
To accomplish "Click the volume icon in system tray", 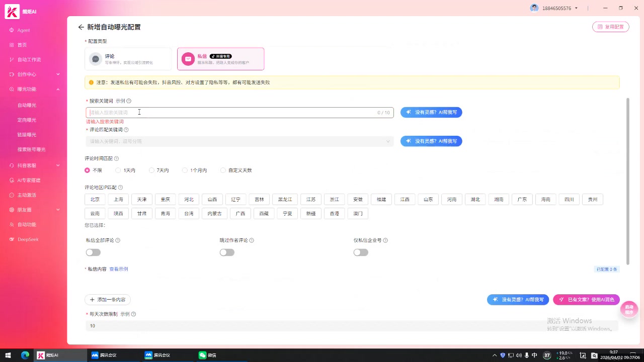I will pos(519,355).
